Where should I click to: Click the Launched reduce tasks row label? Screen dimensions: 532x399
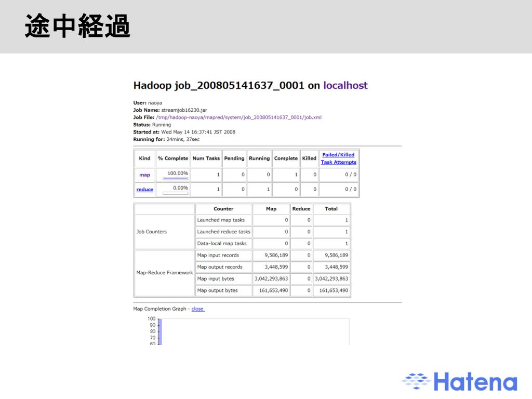pos(223,232)
